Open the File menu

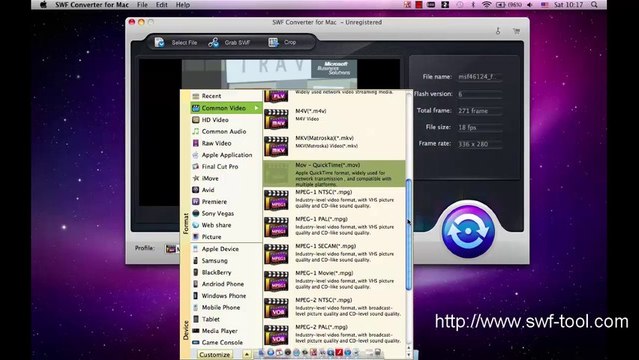(x=142, y=5)
